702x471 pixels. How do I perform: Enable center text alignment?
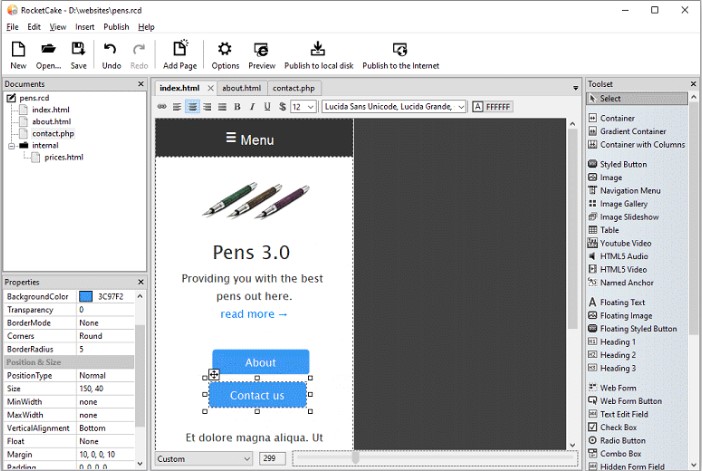192,107
